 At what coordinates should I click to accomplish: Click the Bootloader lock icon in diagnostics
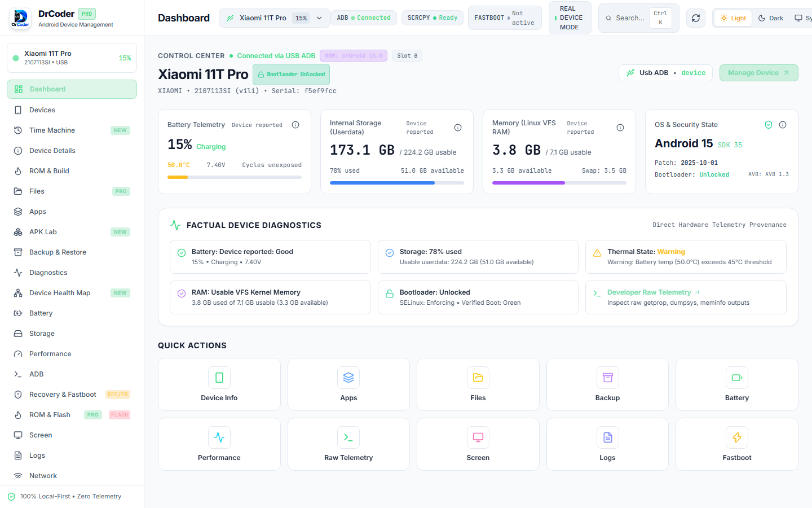tap(390, 294)
